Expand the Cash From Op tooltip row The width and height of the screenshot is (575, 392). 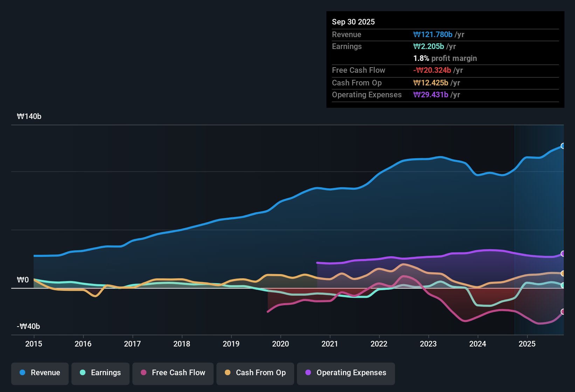click(x=357, y=83)
